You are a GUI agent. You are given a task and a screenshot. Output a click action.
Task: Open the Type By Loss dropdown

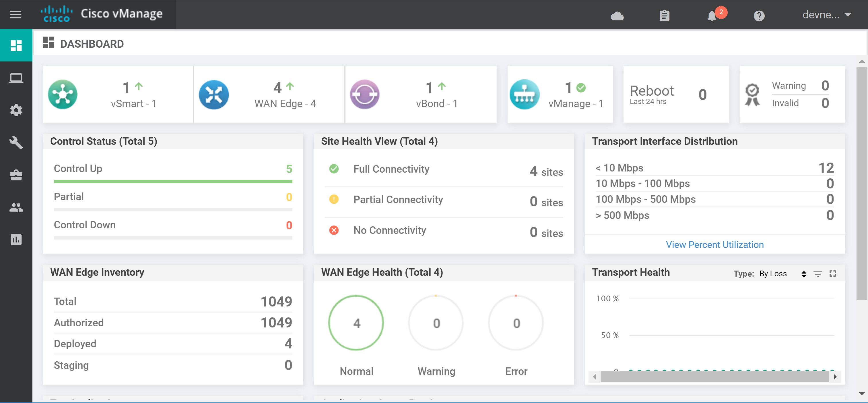click(782, 273)
